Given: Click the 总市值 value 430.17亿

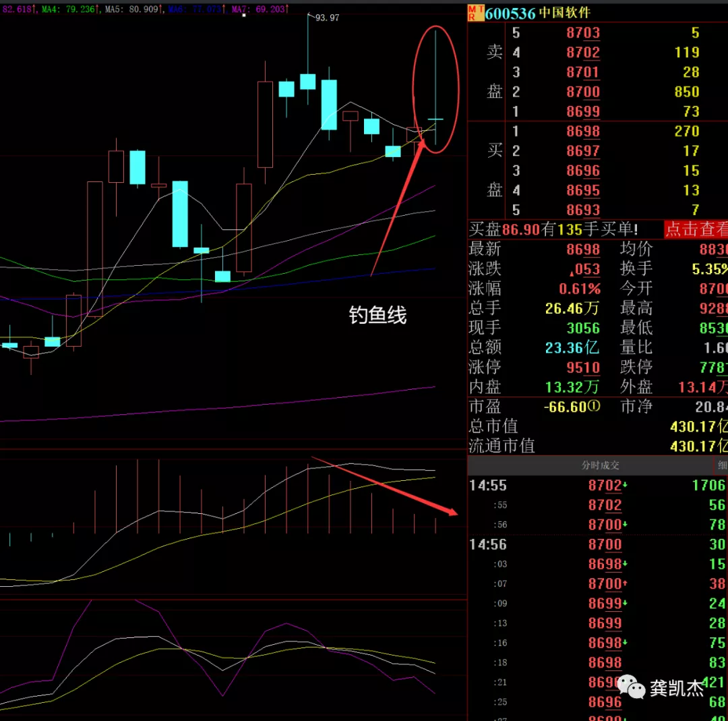Looking at the screenshot, I should click(x=699, y=426).
